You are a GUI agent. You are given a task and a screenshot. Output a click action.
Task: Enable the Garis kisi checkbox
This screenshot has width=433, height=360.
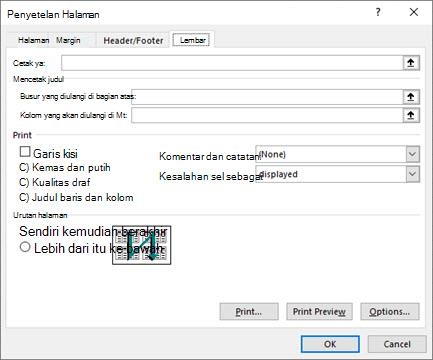[25, 152]
